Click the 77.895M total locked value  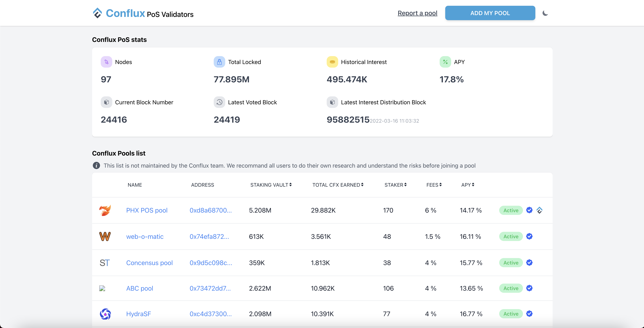coord(232,79)
